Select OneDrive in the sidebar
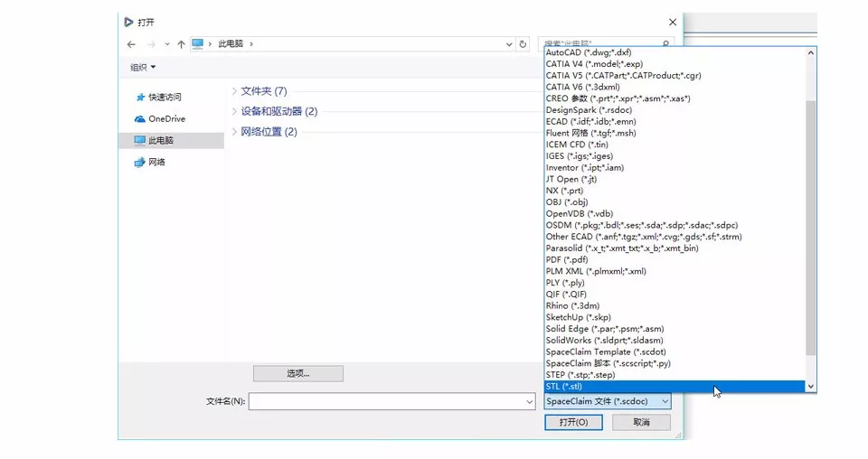This screenshot has height=459, width=868. (160, 119)
